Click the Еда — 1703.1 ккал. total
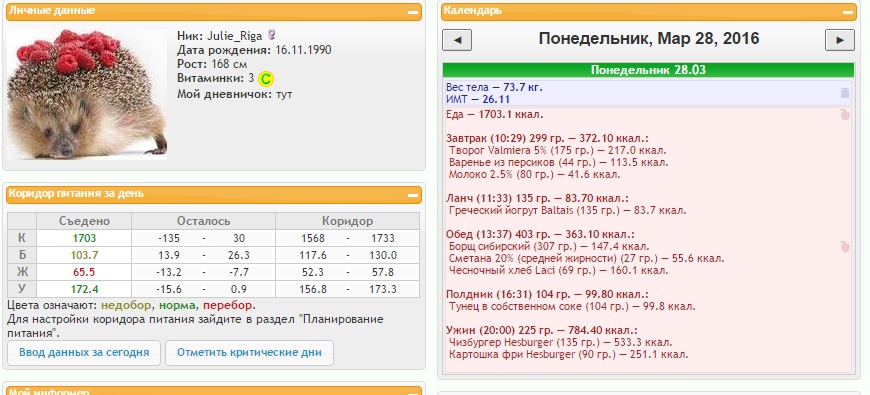This screenshot has height=395, width=870. tap(494, 115)
